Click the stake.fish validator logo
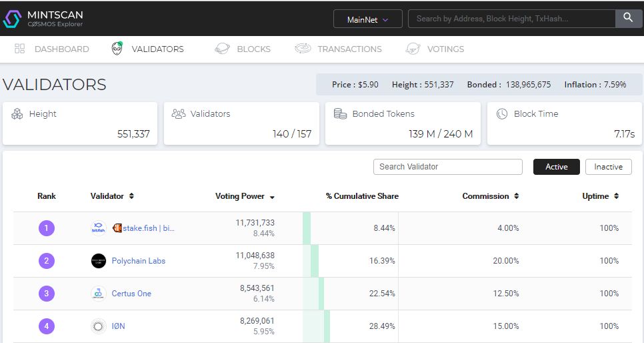The image size is (644, 343). coord(98,228)
